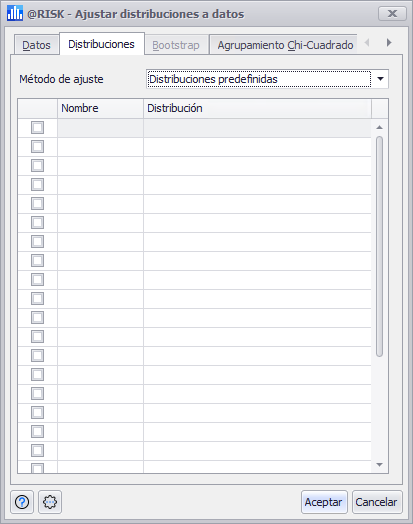Open the help question mark icon
The height and width of the screenshot is (524, 413).
pyautogui.click(x=22, y=502)
